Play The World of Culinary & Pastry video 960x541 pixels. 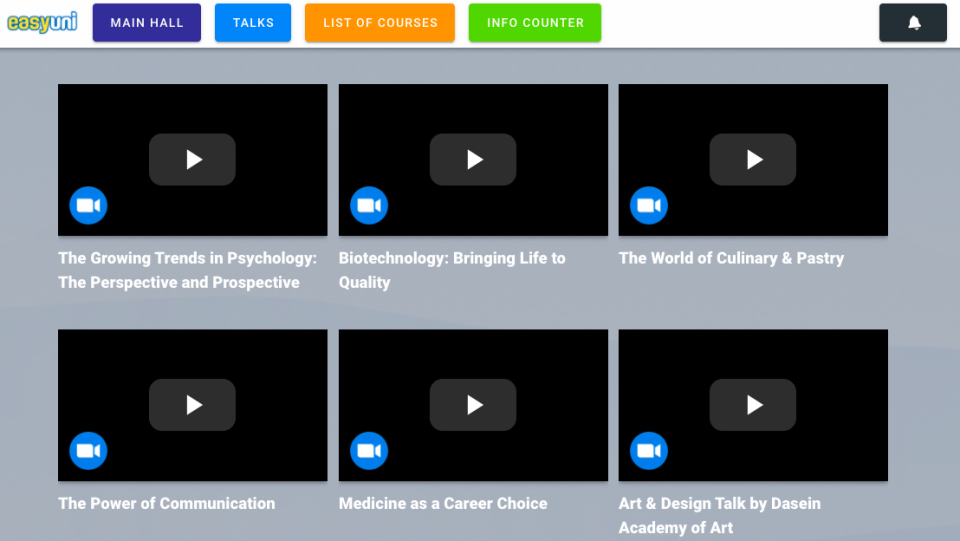coord(753,160)
